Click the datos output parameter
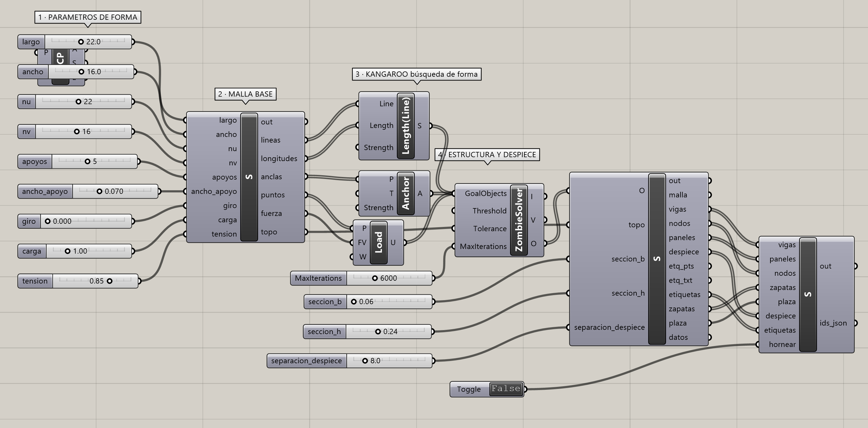Image resolution: width=868 pixels, height=428 pixels. click(678, 337)
